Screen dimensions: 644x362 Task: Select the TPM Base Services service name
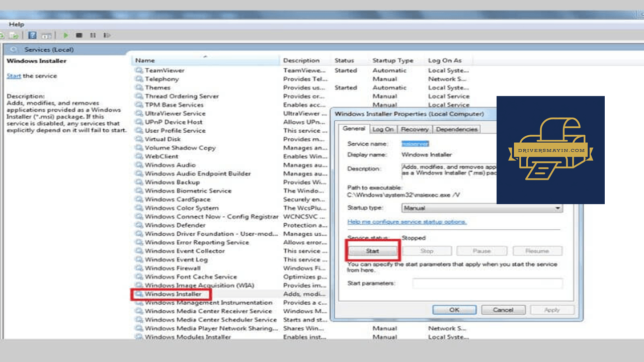click(174, 105)
